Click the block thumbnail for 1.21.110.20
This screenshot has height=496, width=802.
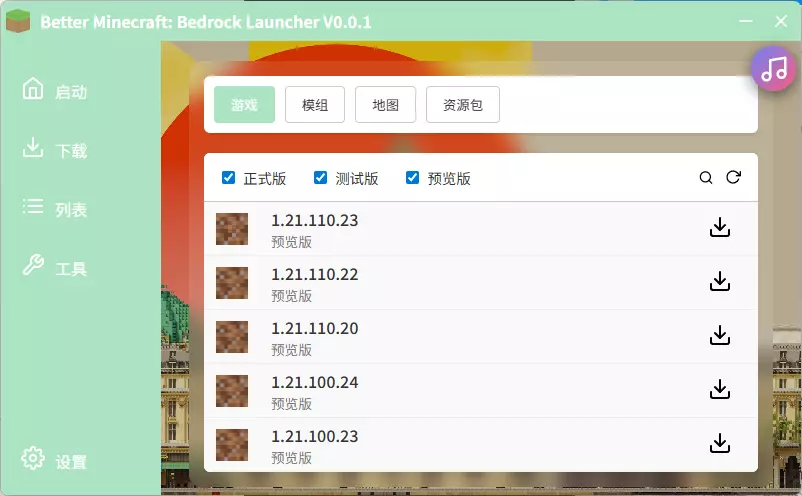click(232, 337)
